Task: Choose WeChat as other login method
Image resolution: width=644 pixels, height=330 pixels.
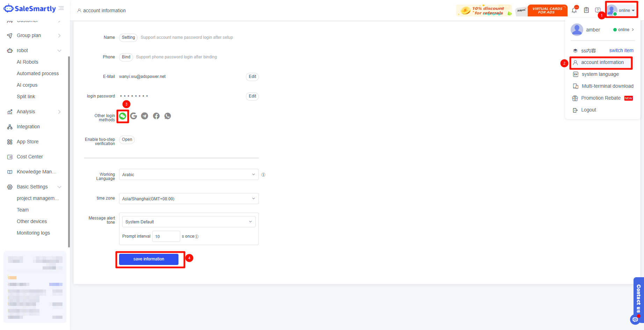Action: pos(123,116)
